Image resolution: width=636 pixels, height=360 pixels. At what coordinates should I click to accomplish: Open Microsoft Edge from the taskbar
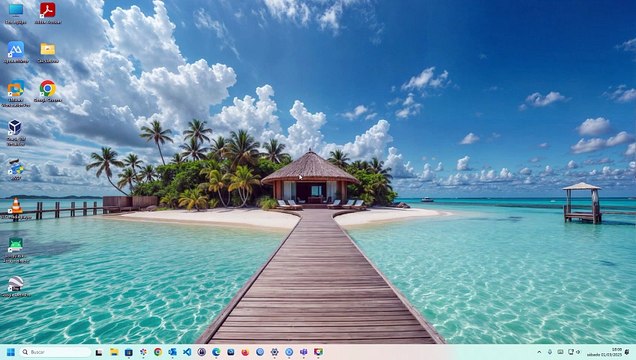216,352
